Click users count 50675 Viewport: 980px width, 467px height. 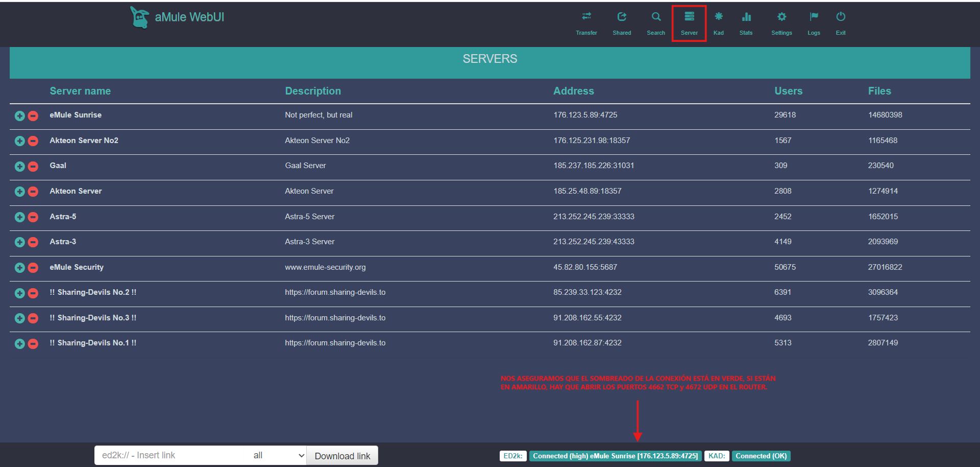(785, 267)
